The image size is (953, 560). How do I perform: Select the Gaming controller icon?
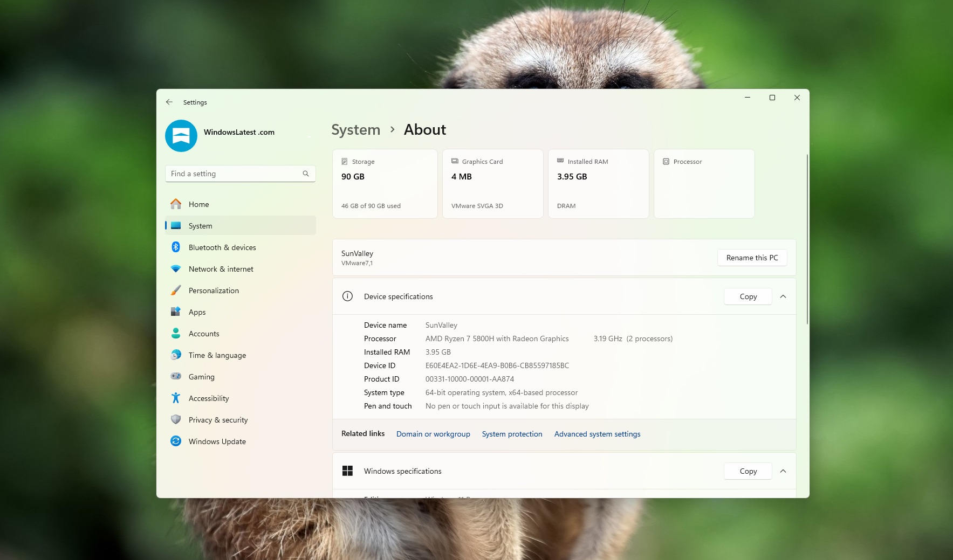point(176,376)
